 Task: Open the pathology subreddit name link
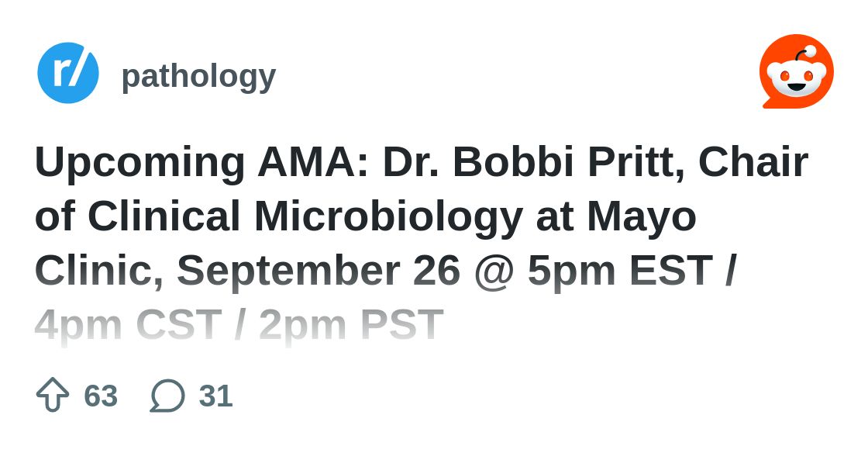[198, 76]
